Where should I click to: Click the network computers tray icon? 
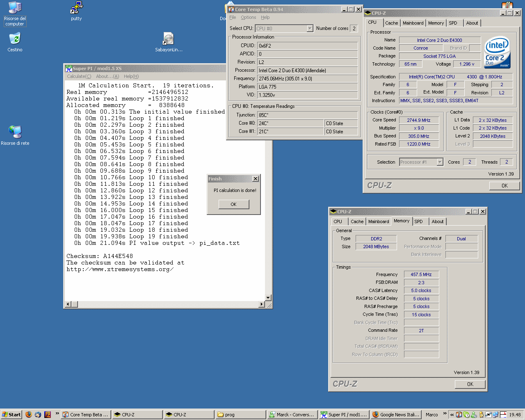click(495, 415)
